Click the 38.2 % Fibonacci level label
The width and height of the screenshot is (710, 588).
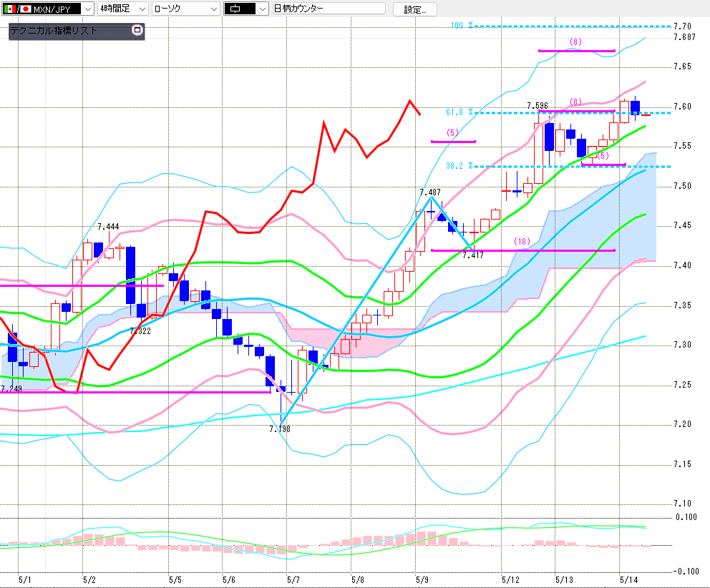click(x=459, y=166)
